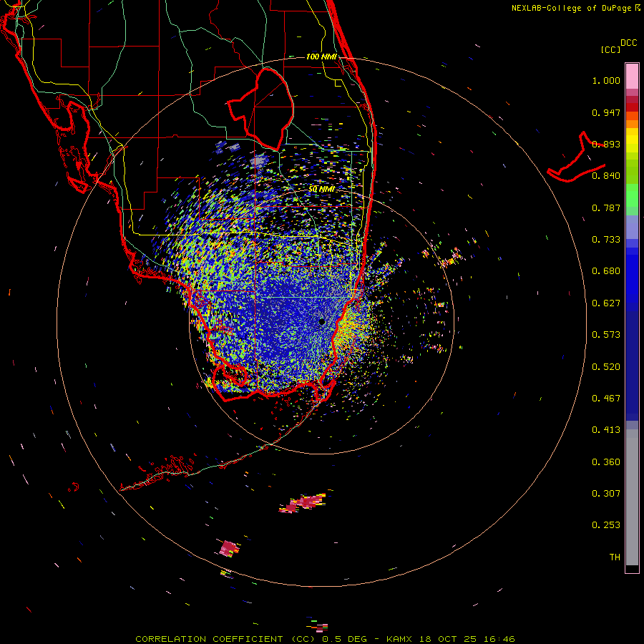The image size is (644, 644).
Task: Click the 0.680 scale value
Action: pos(606,271)
